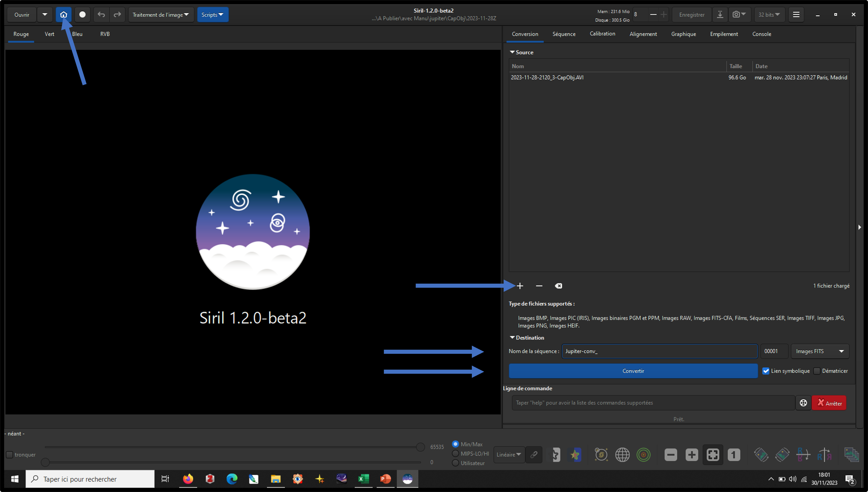Click the home directory icon
Image resolution: width=868 pixels, height=492 pixels.
click(64, 14)
